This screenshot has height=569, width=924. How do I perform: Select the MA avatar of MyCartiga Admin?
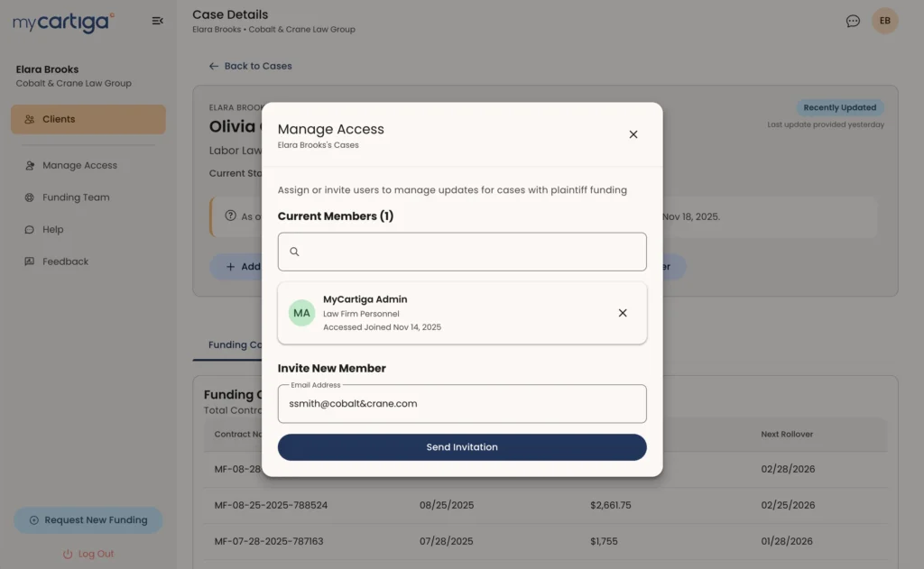[301, 313]
